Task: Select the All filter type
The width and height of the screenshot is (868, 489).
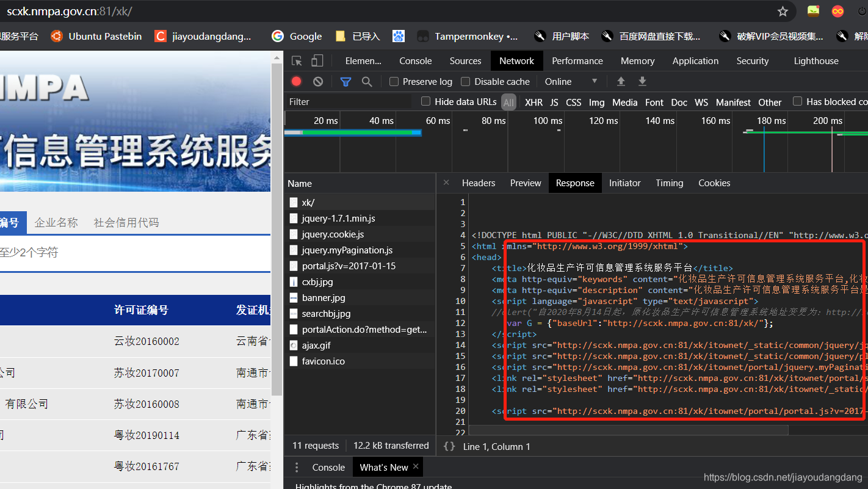Action: (508, 103)
